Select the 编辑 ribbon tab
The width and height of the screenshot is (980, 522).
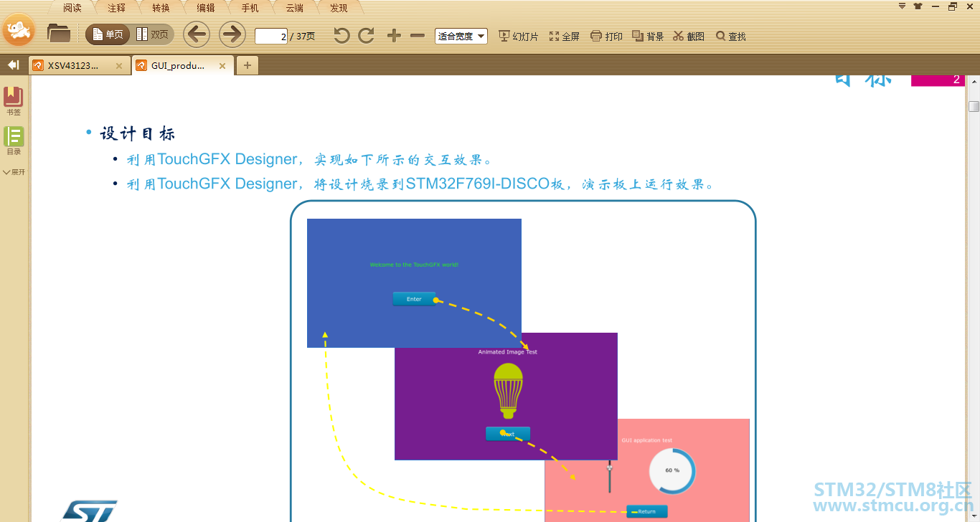[206, 8]
